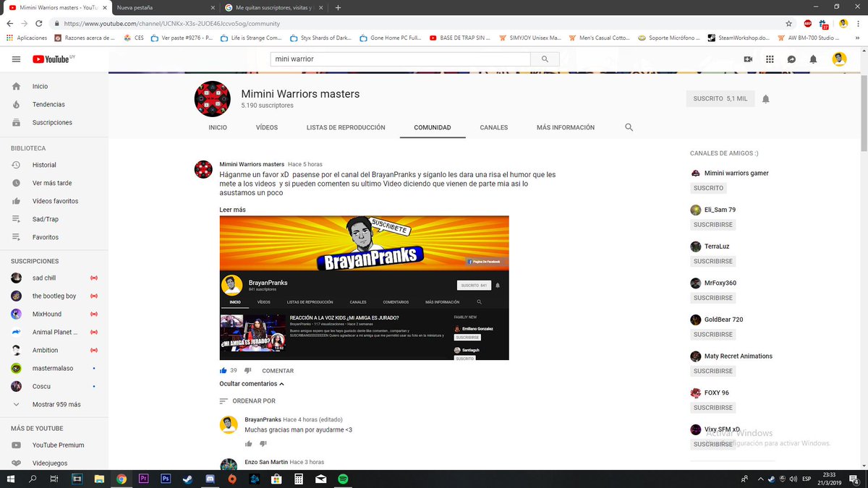Select the Comunidad tab
The height and width of the screenshot is (488, 868).
pos(433,127)
